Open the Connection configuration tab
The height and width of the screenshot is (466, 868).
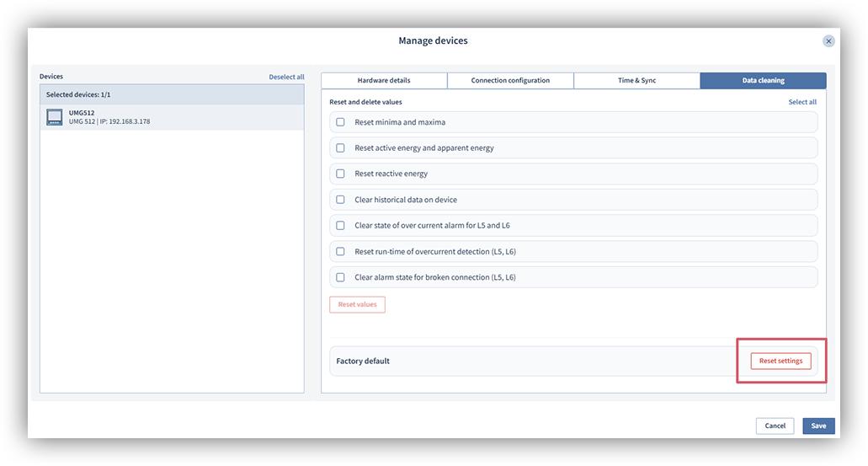(510, 81)
